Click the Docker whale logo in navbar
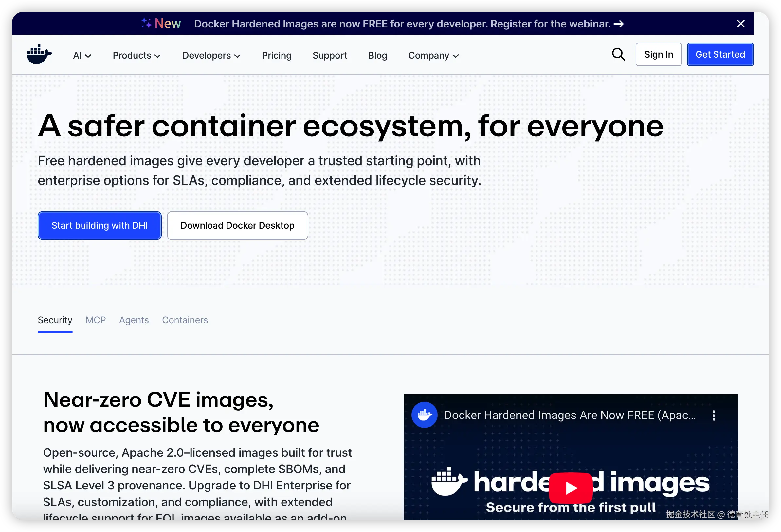 click(39, 54)
